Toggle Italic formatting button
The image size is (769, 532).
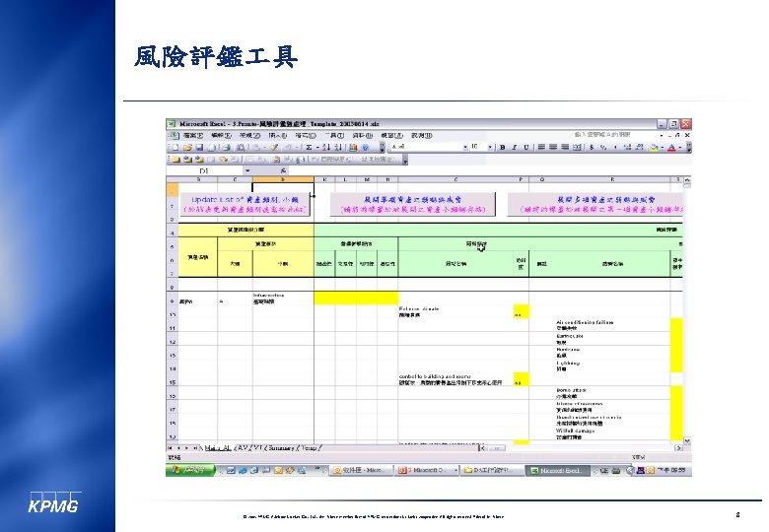[514, 147]
